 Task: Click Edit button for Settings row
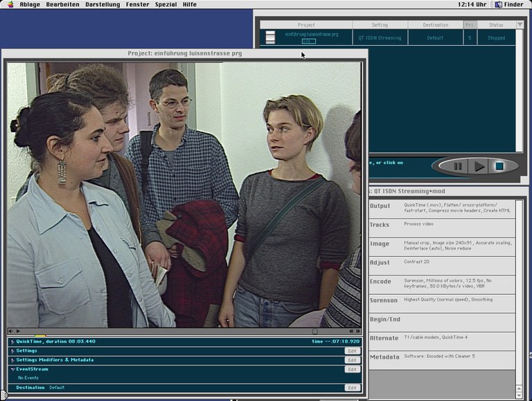[x=352, y=351]
